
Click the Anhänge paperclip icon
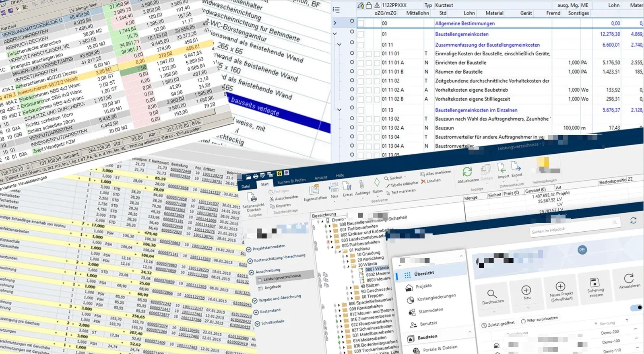coord(361,184)
